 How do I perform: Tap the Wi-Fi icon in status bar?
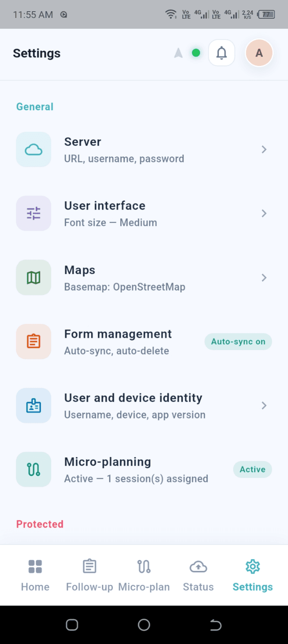point(171,14)
